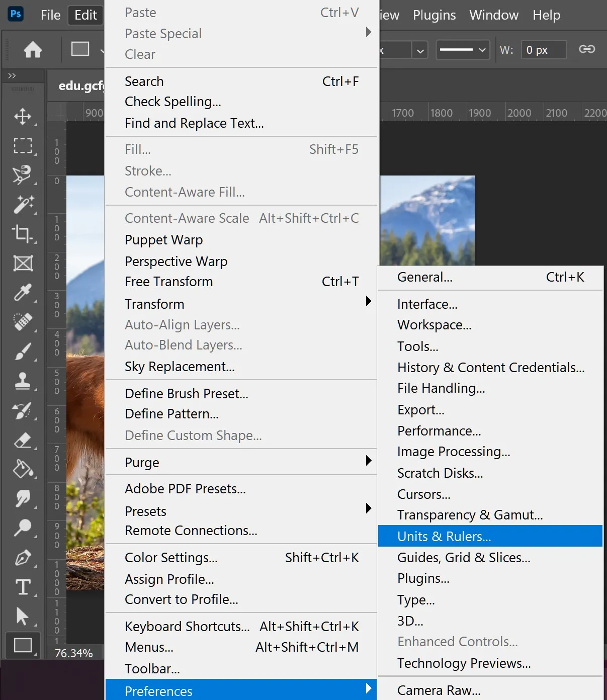Viewport: 607px width, 700px height.
Task: Select the Pen tool
Action: tap(23, 558)
